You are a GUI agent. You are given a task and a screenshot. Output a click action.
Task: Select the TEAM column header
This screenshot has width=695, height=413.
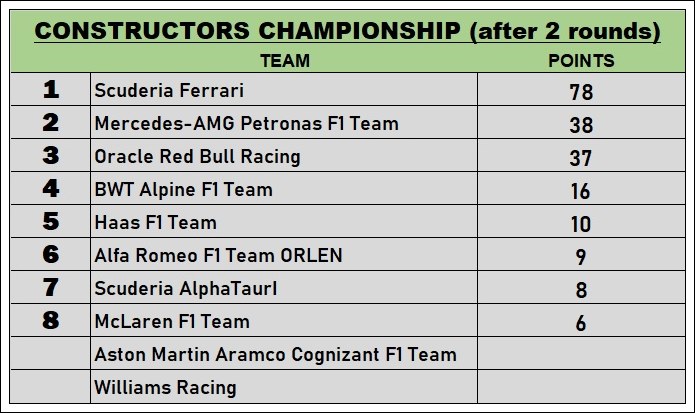[x=284, y=61]
